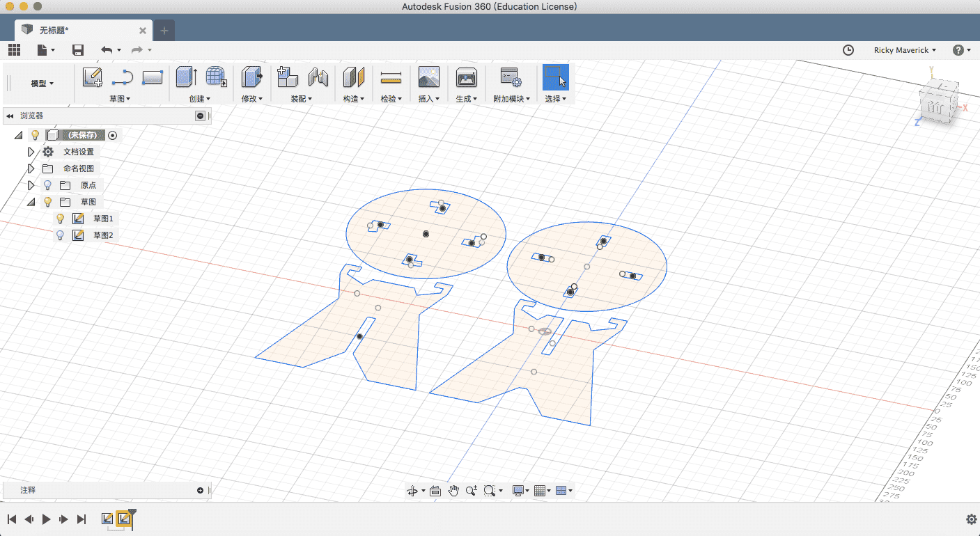
Task: Click the ViewCube front face 前
Action: tap(936, 108)
